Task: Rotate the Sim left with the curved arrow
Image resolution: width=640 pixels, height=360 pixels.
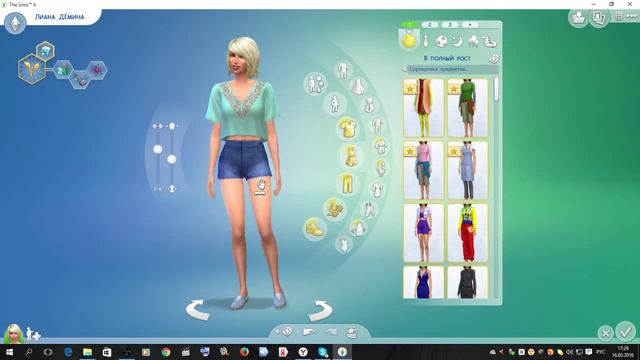Action: pyautogui.click(x=198, y=310)
